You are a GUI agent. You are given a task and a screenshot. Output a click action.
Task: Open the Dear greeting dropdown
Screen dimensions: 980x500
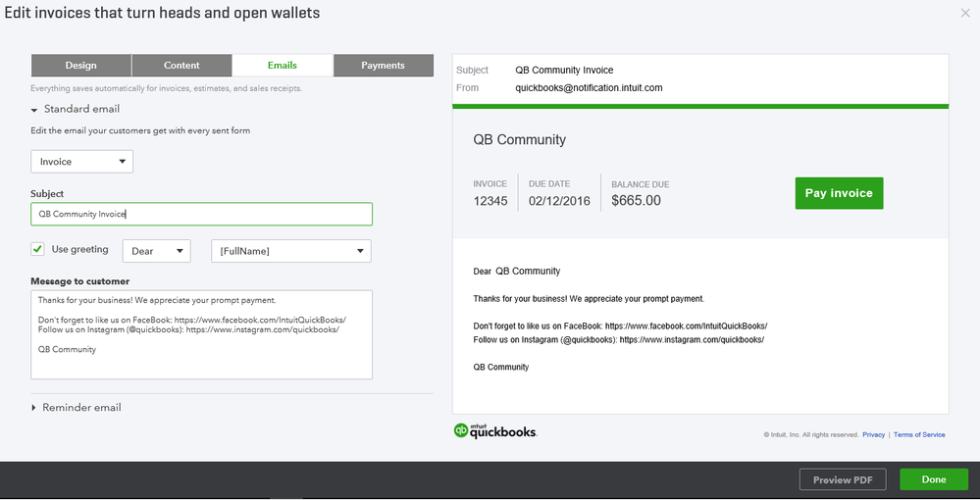156,251
